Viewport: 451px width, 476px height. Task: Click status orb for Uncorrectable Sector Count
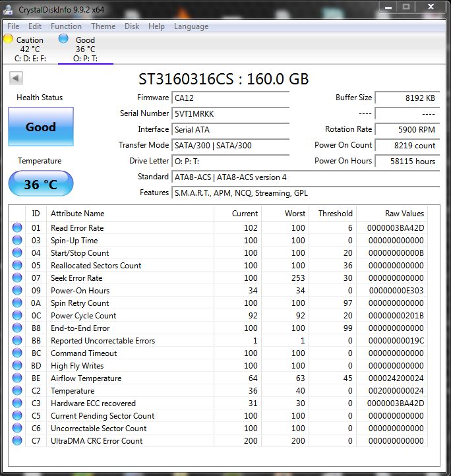[x=17, y=428]
